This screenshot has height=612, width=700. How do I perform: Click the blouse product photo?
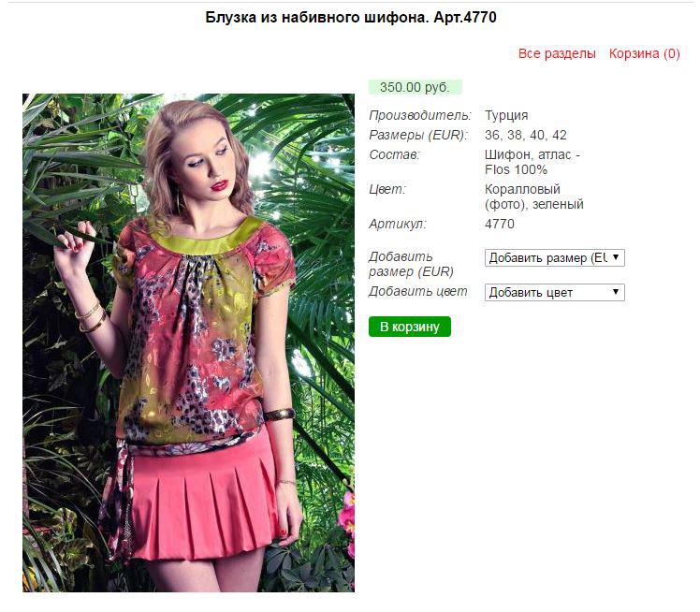[x=188, y=342]
